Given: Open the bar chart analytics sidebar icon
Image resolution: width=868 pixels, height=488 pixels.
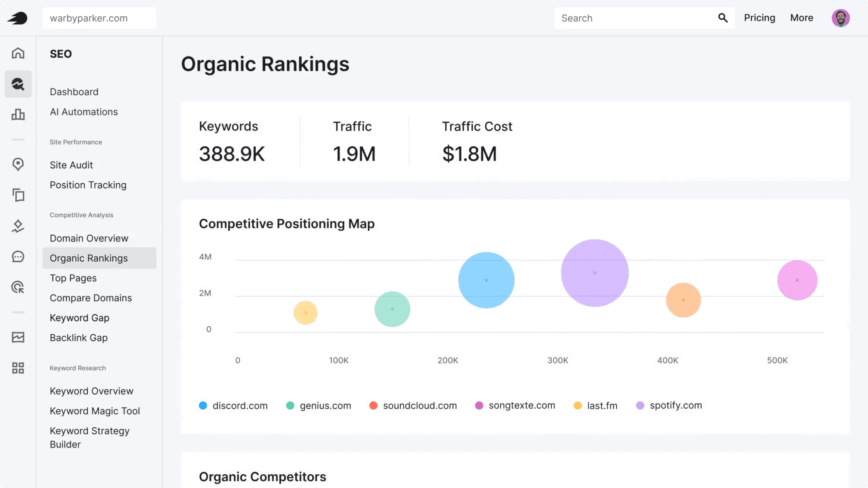Looking at the screenshot, I should (18, 115).
